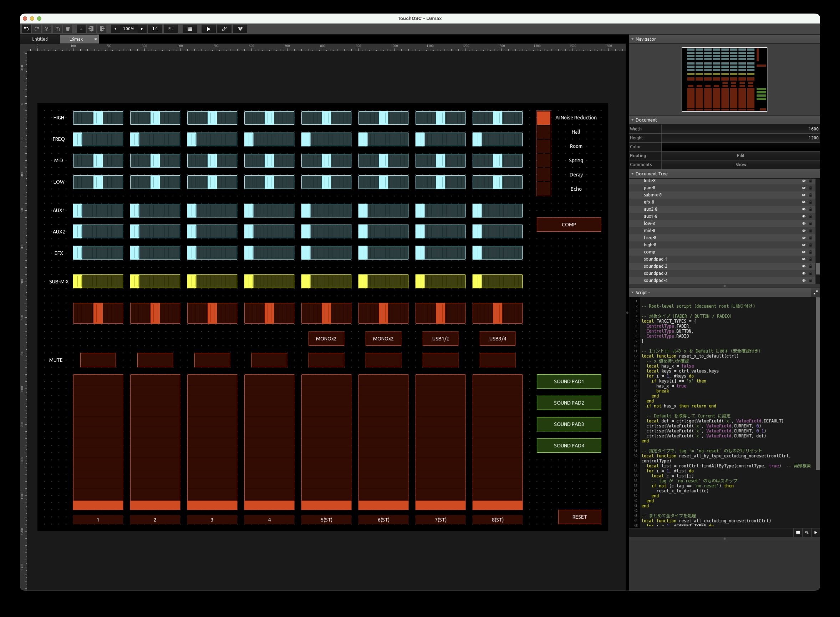840x617 pixels.
Task: Open connections via the link icon
Action: click(x=224, y=29)
